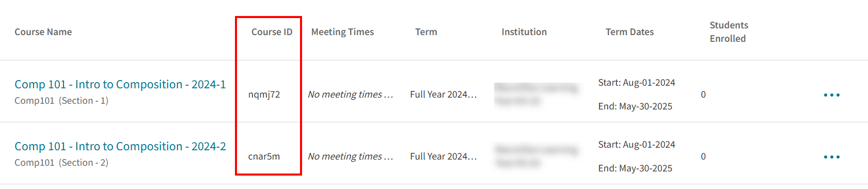Click the Comp101 (Section - 1) subtitle
Viewport: 868px width, 189px height.
[x=61, y=101]
